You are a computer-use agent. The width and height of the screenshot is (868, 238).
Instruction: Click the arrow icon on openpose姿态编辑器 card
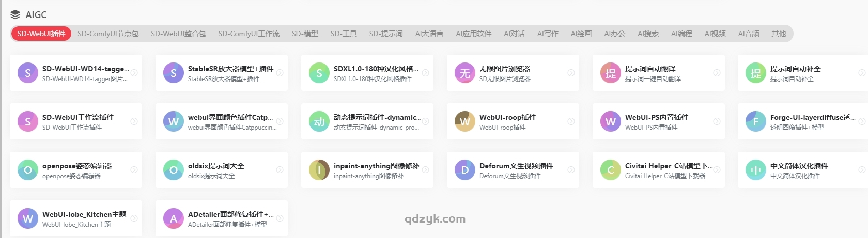click(134, 170)
